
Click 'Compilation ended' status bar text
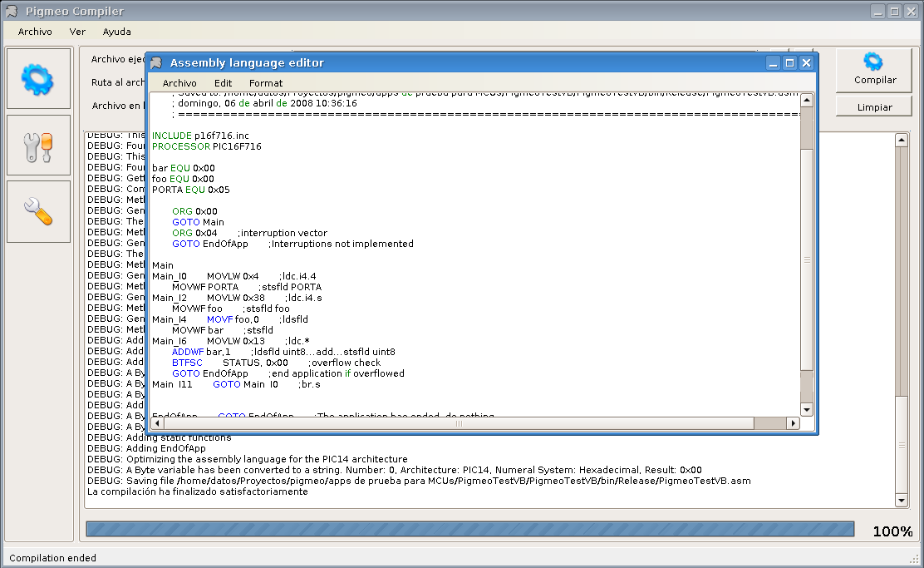coord(52,558)
